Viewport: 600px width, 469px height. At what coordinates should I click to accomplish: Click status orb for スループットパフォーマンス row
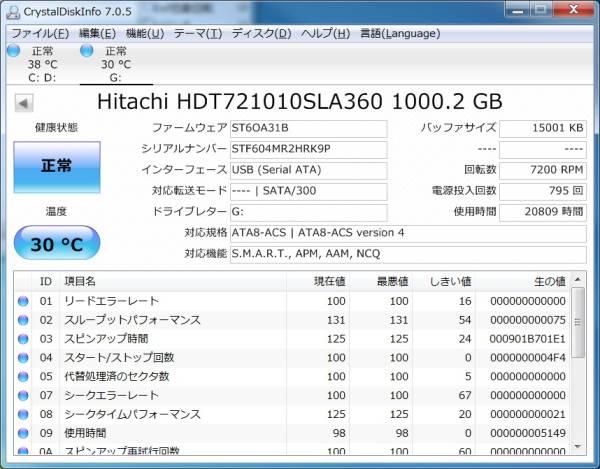click(23, 320)
